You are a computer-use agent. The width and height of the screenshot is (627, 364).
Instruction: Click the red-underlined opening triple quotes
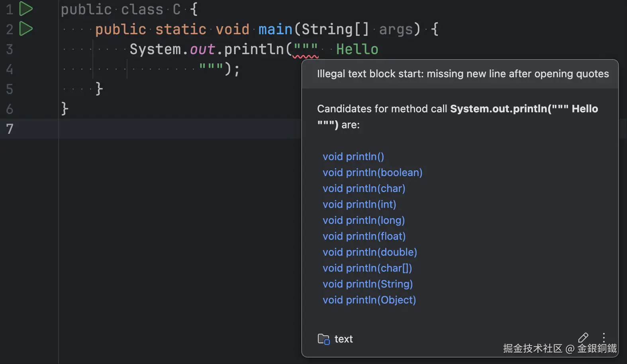pos(306,49)
